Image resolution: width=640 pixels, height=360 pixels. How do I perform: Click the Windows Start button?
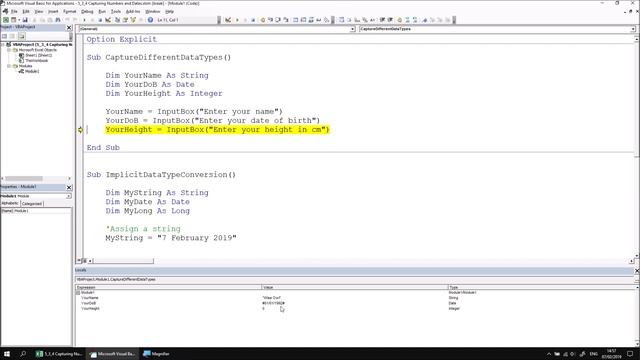pyautogui.click(x=7, y=354)
